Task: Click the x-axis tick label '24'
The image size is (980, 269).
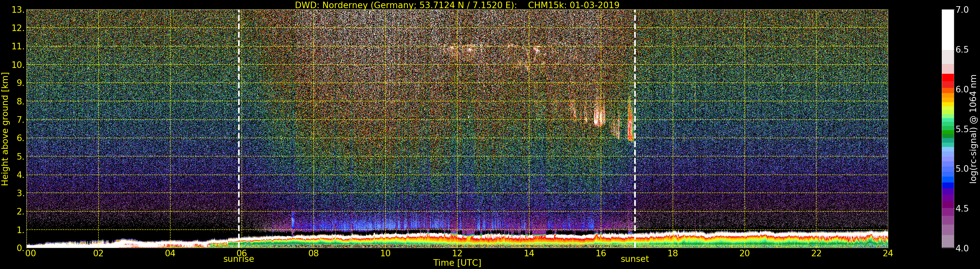Action: coord(888,253)
